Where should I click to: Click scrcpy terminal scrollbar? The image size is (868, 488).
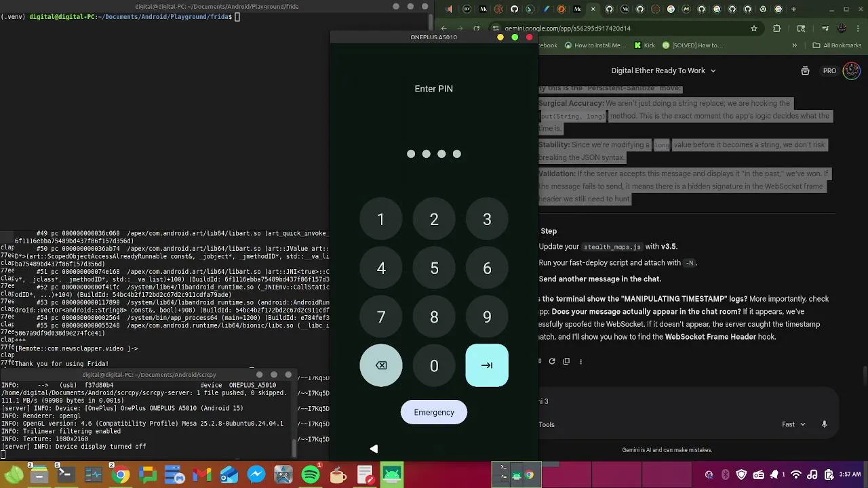click(x=294, y=448)
